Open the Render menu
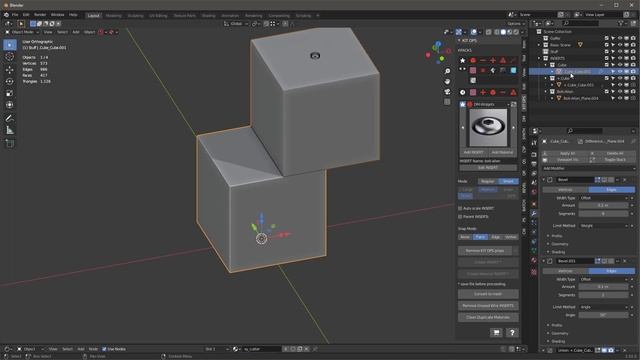640x360 pixels. tap(40, 15)
